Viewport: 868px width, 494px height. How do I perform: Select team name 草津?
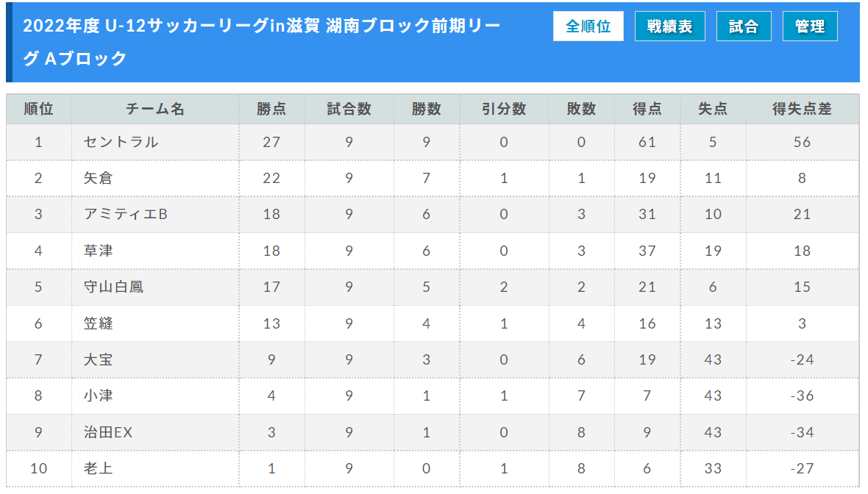coord(98,251)
